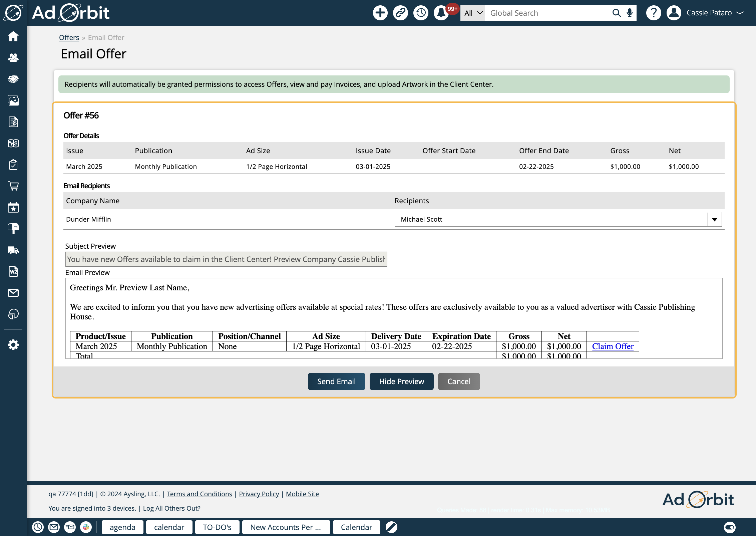Open the notifications bell with 99+ badge

point(441,13)
